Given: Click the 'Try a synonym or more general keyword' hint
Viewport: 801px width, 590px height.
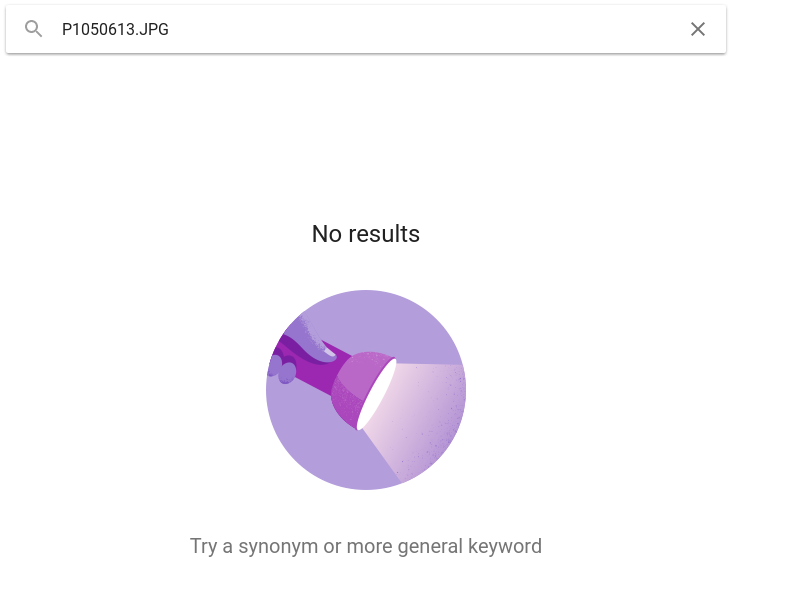Looking at the screenshot, I should [366, 546].
